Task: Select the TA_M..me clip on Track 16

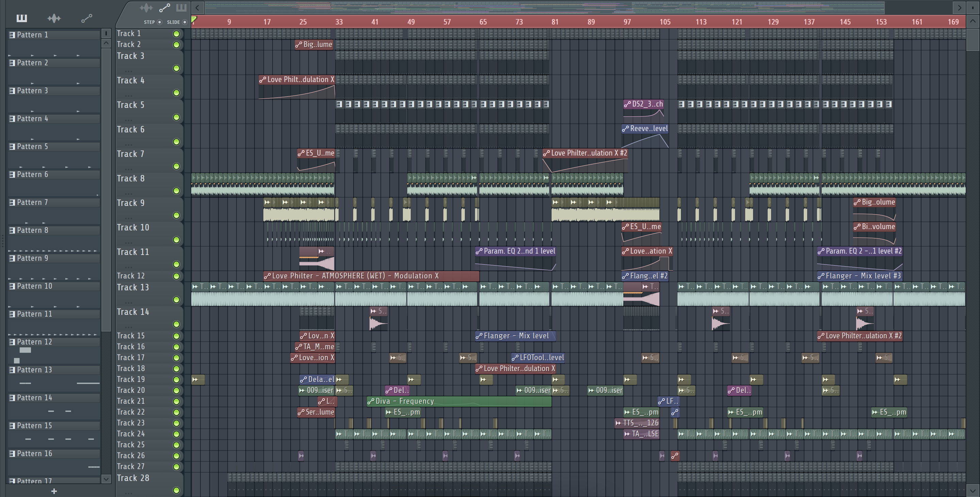Action: (x=315, y=347)
